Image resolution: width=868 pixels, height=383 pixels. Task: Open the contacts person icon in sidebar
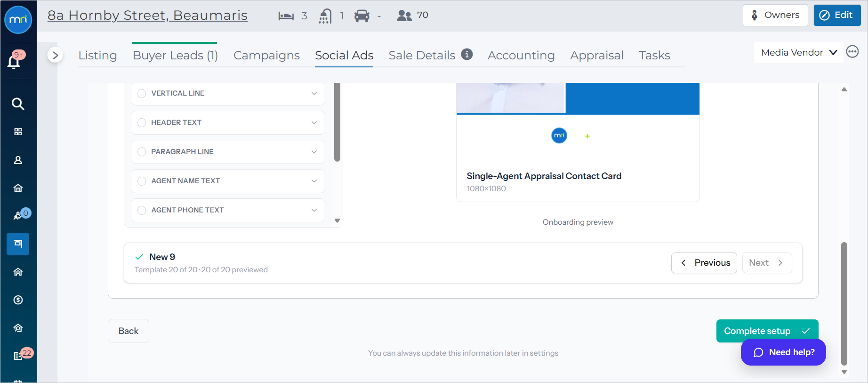(x=18, y=160)
